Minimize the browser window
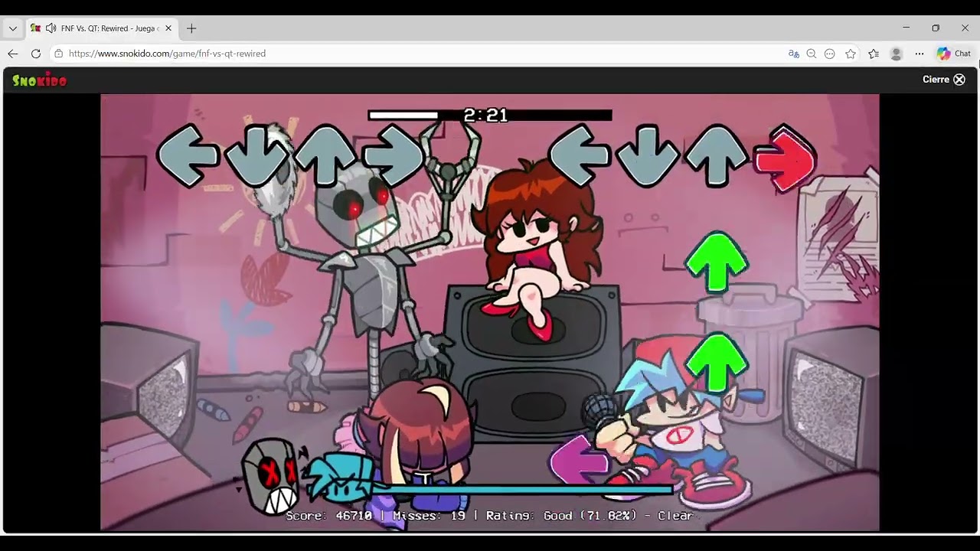Image resolution: width=980 pixels, height=551 pixels. pyautogui.click(x=906, y=28)
